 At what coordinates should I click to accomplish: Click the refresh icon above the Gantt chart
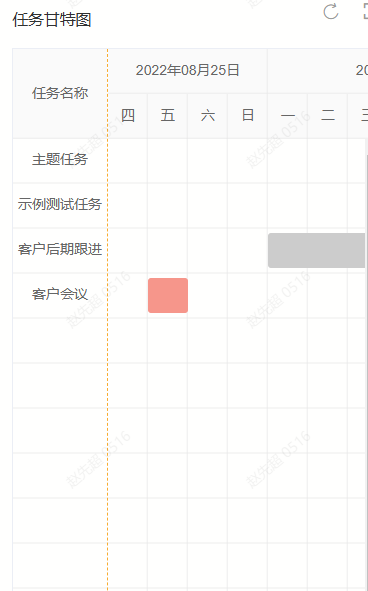pyautogui.click(x=331, y=11)
